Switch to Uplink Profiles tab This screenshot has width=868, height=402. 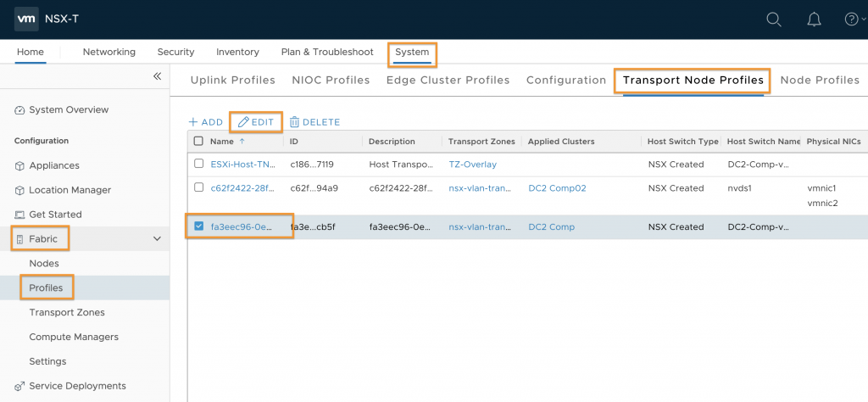pyautogui.click(x=232, y=81)
